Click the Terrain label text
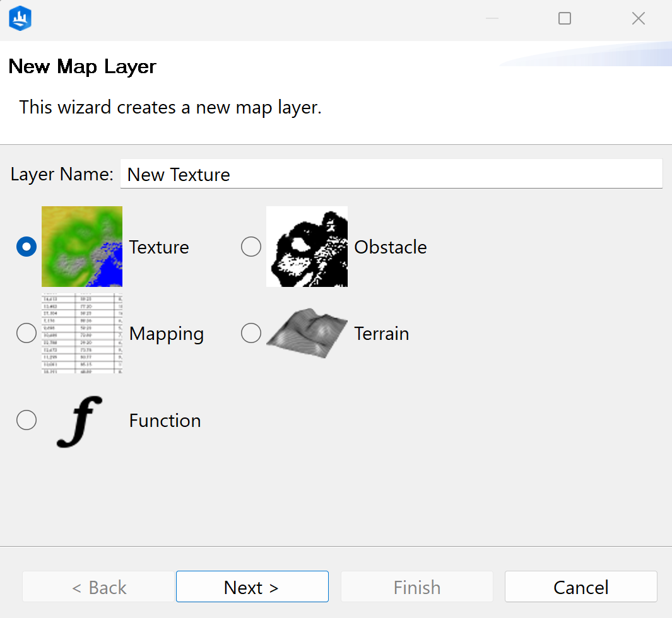This screenshot has width=672, height=618. [x=381, y=334]
